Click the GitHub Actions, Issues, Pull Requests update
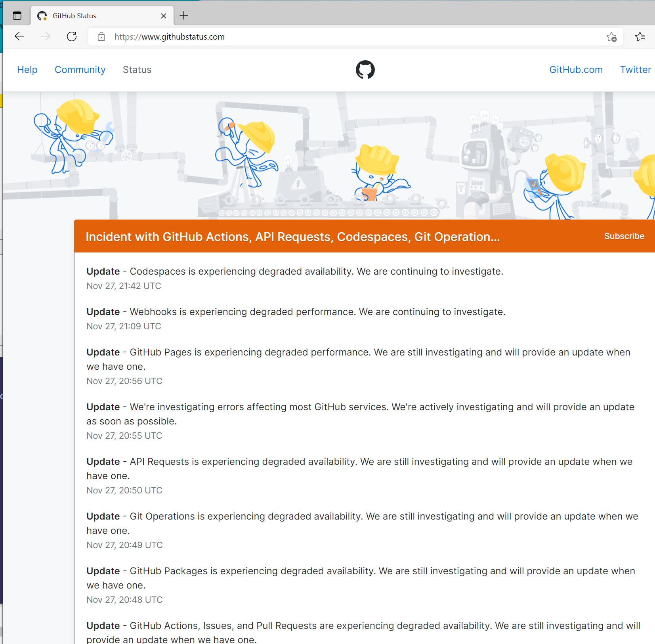Image resolution: width=655 pixels, height=644 pixels. pyautogui.click(x=363, y=632)
